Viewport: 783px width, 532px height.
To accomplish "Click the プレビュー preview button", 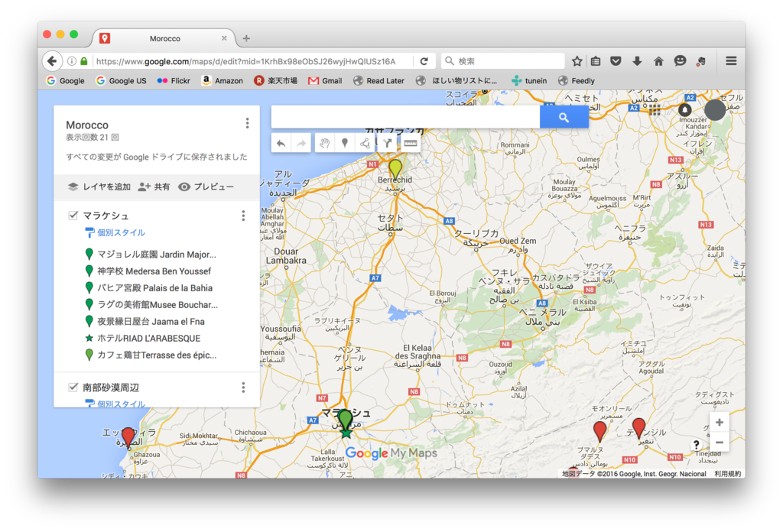I will [206, 187].
